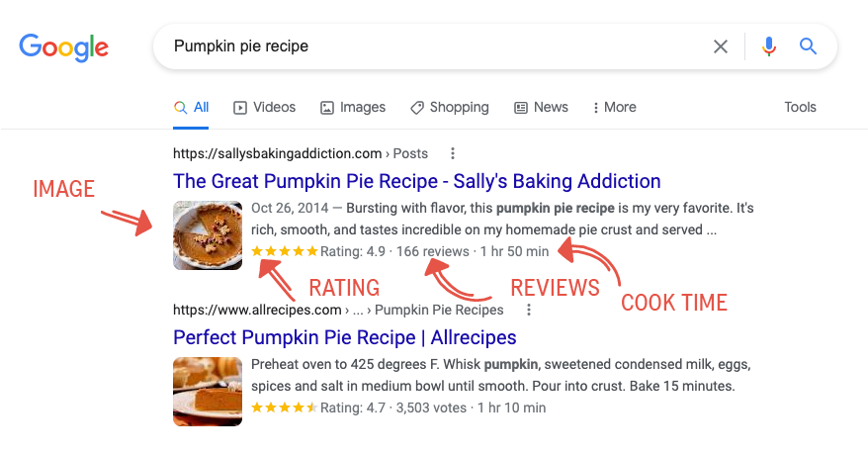The image size is (868, 454).
Task: Click the Allrecipes pie slice thumbnail
Action: pos(208,392)
